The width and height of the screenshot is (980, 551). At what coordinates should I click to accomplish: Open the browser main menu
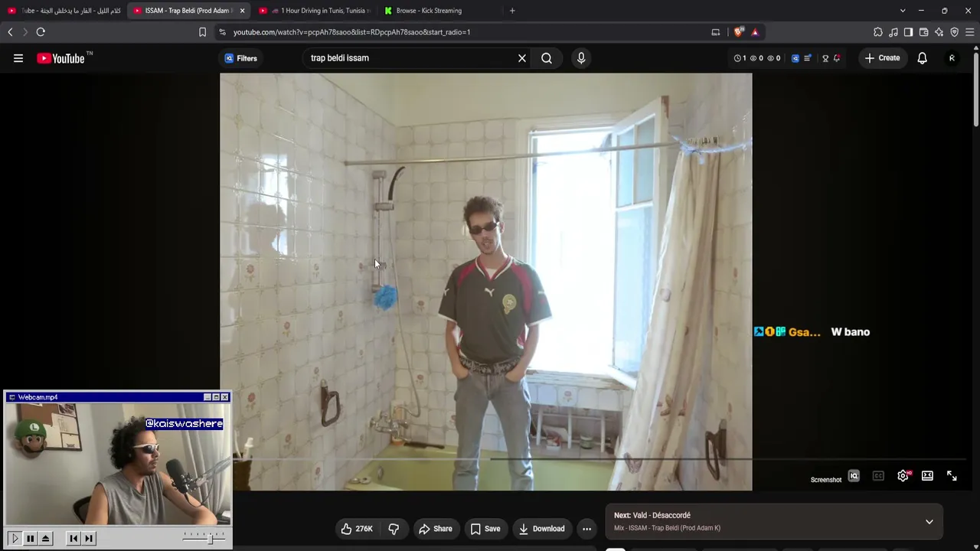click(x=970, y=32)
